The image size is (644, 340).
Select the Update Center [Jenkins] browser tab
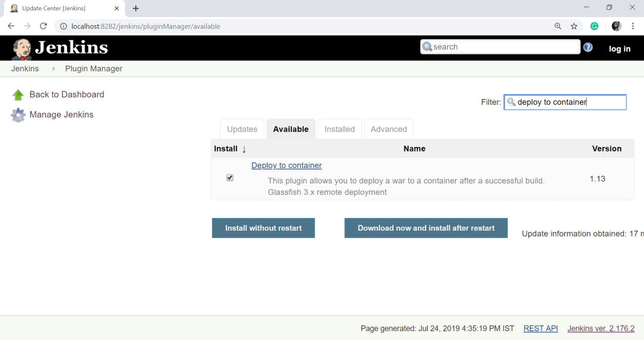pos(65,8)
